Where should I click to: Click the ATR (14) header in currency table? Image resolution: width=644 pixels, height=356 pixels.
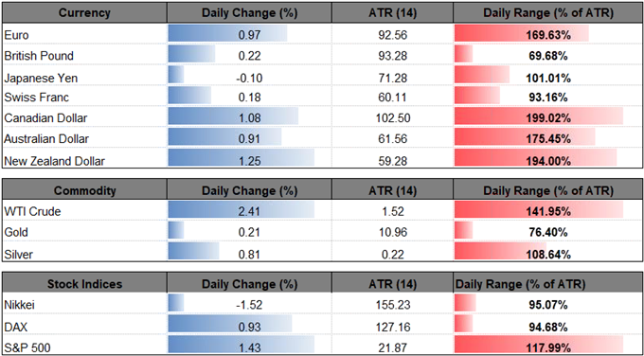pos(393,12)
